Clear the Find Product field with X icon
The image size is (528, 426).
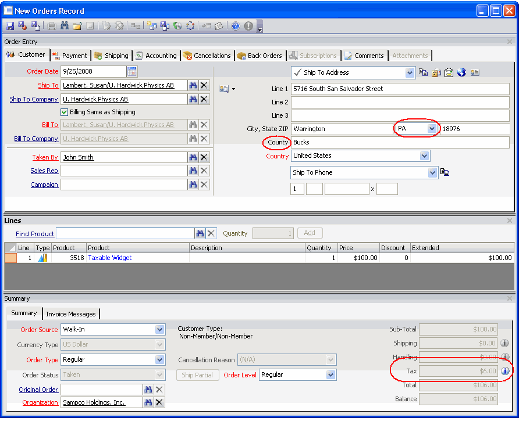pos(211,233)
